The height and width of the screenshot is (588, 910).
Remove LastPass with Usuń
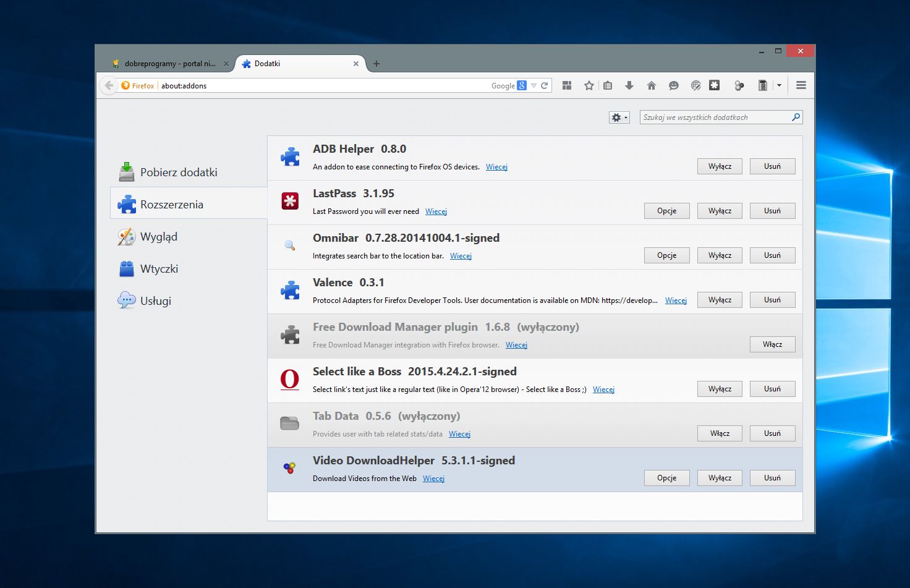click(x=772, y=211)
